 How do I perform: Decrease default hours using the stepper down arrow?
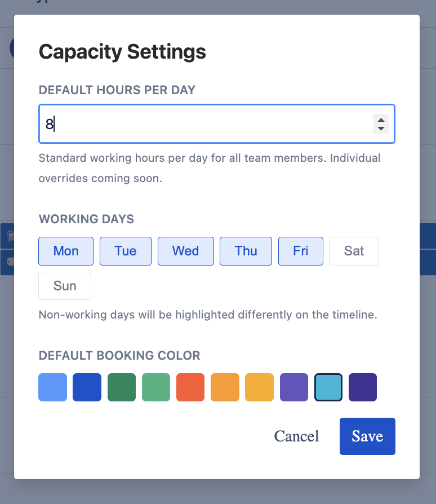(x=381, y=129)
